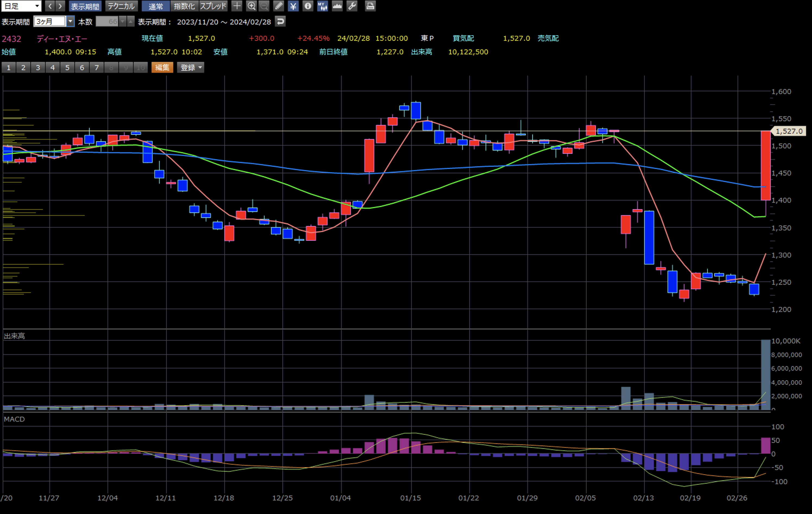The width and height of the screenshot is (812, 514).
Task: Go to next period with right arrow
Action: 60,6
